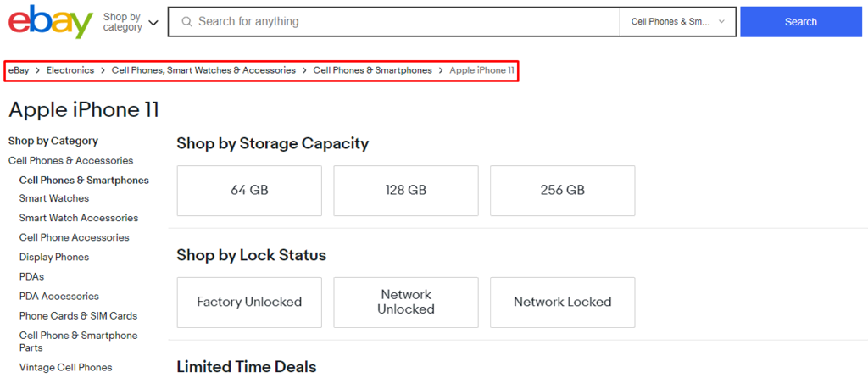868x378 pixels.
Task: Choose the 128 GB storage tile
Action: (406, 191)
